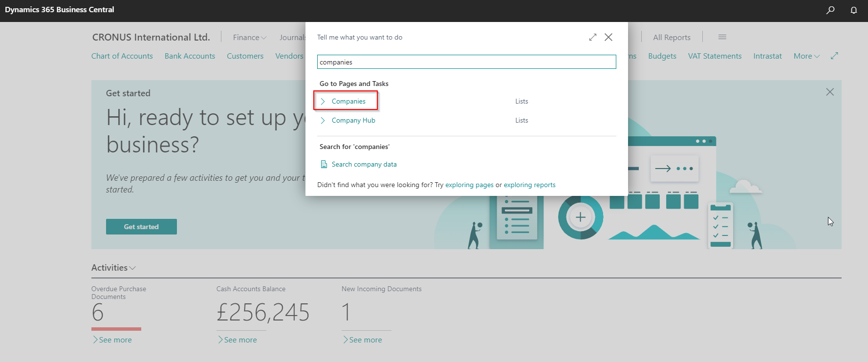Click the 'Go to Pages and Tasks' heading
The image size is (868, 362).
pos(354,84)
